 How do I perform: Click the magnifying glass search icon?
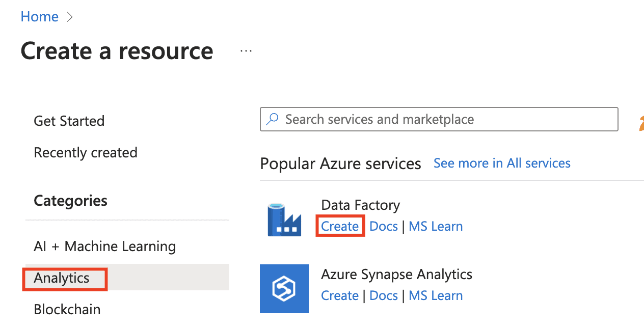(x=273, y=120)
